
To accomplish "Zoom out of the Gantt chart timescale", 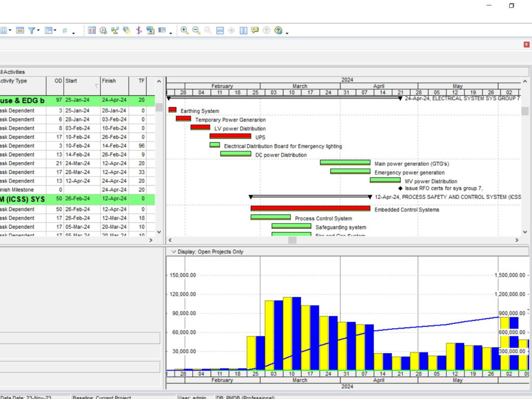I will click(x=195, y=30).
